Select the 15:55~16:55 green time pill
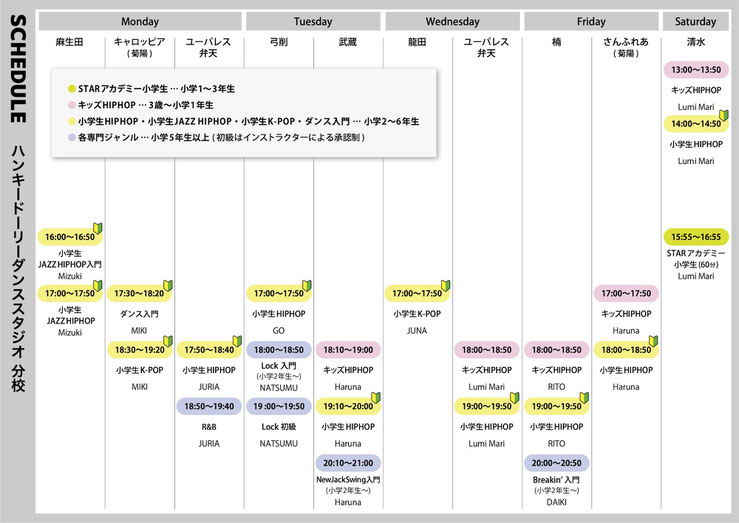The height and width of the screenshot is (523, 739). 696,237
